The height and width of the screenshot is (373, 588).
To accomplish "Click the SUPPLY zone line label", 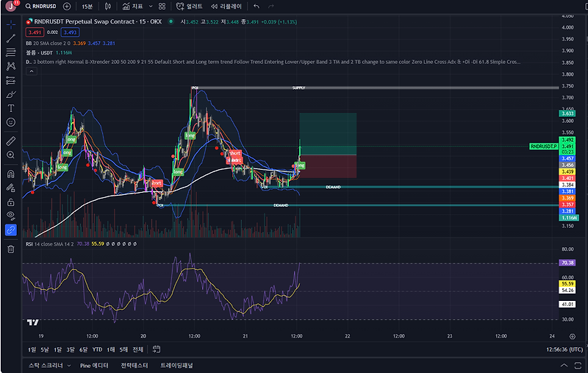I will coord(299,88).
